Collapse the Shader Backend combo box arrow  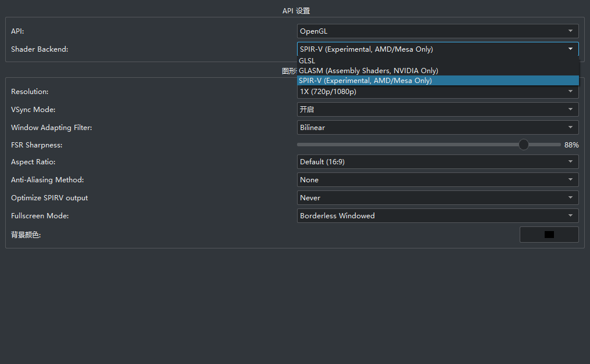coord(570,49)
